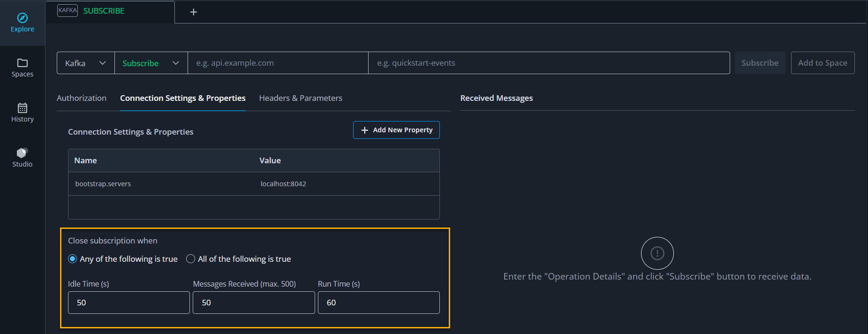
Task: Click the plus icon to add new tab
Action: click(193, 12)
